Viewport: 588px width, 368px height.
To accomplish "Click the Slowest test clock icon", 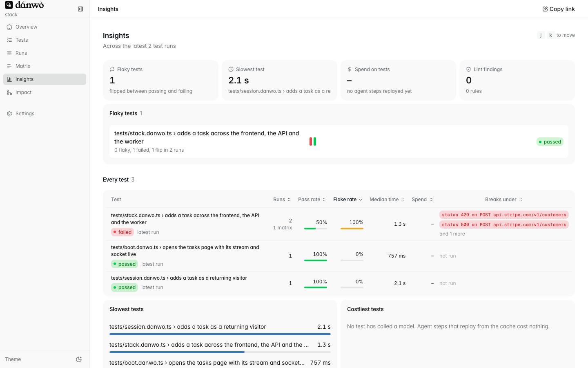I will point(231,70).
